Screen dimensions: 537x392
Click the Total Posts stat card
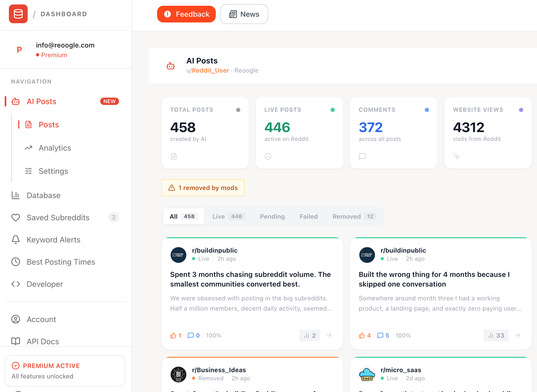(x=205, y=133)
